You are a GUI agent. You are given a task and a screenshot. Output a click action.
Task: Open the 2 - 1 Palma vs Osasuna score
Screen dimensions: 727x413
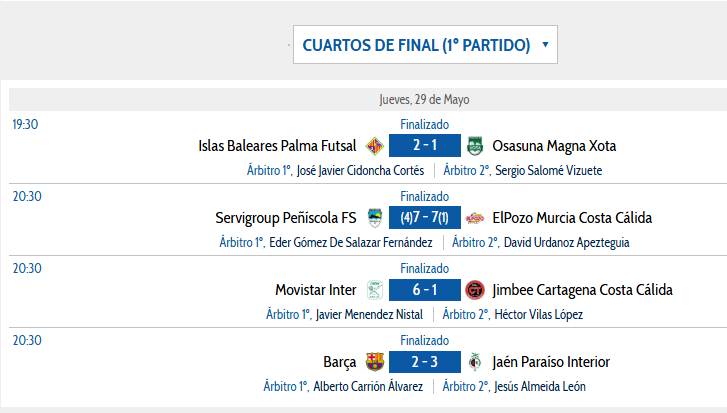(425, 146)
